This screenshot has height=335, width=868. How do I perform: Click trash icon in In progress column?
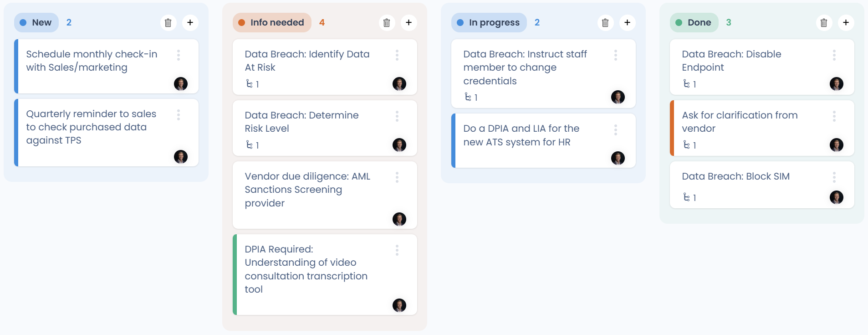[x=605, y=23]
